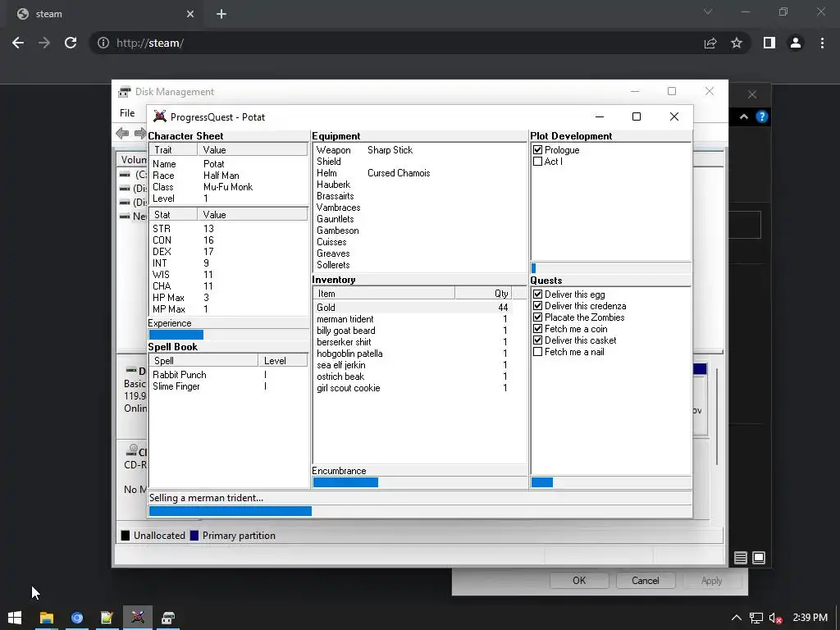Click the tab search chevron
840x630 pixels.
click(x=708, y=11)
